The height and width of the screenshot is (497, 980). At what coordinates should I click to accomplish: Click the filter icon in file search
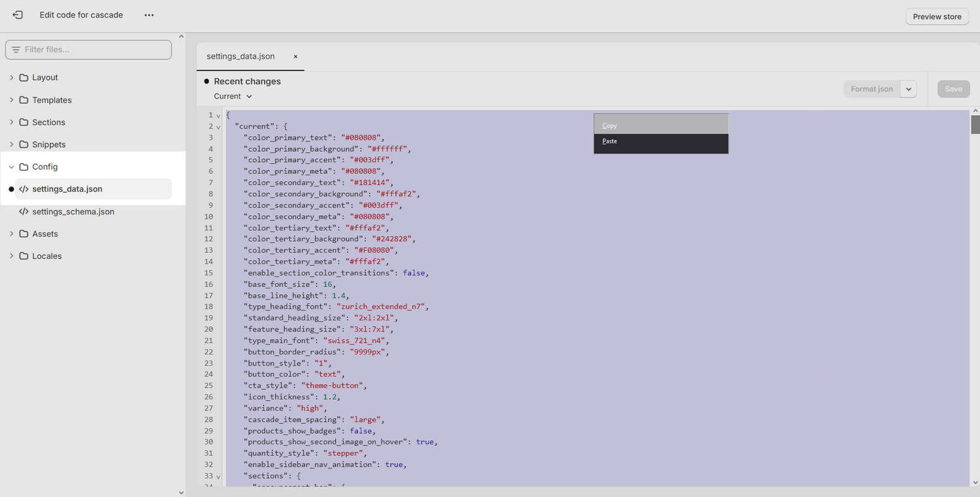[16, 50]
